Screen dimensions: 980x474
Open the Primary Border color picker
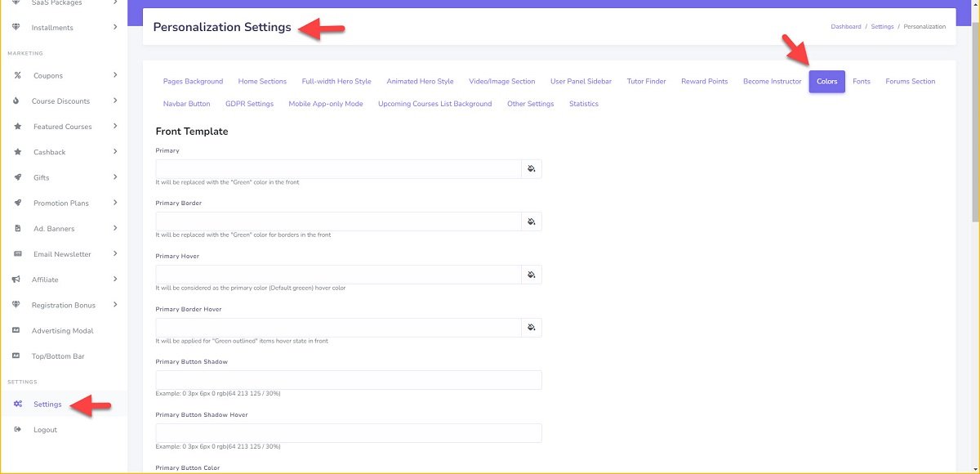531,221
